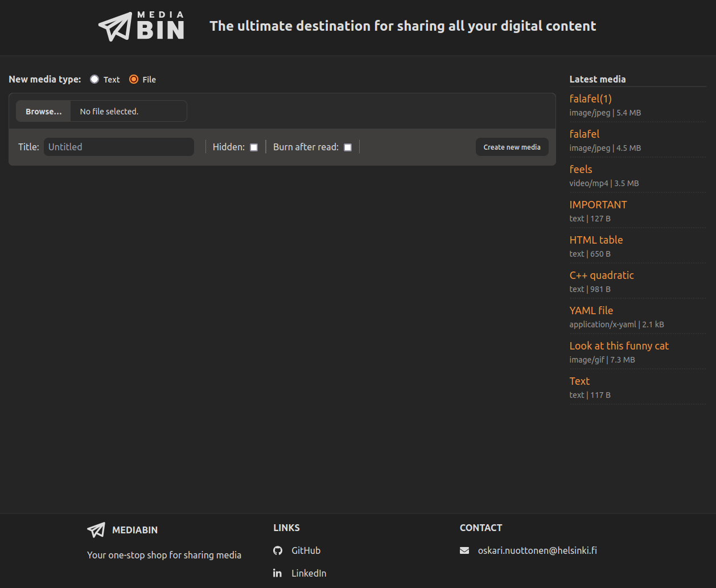Image resolution: width=716 pixels, height=588 pixels.
Task: Click the envelope icon beside the contact email
Action: [464, 550]
